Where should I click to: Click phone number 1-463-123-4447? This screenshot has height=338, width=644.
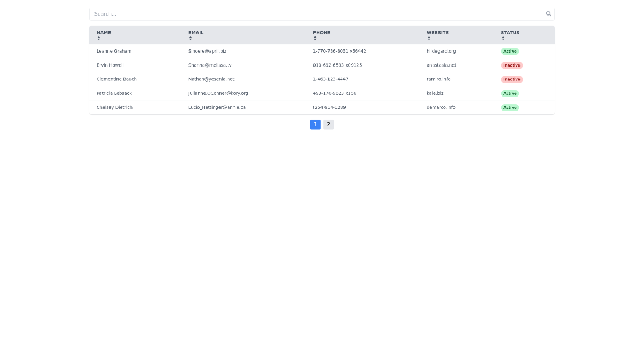(x=331, y=79)
